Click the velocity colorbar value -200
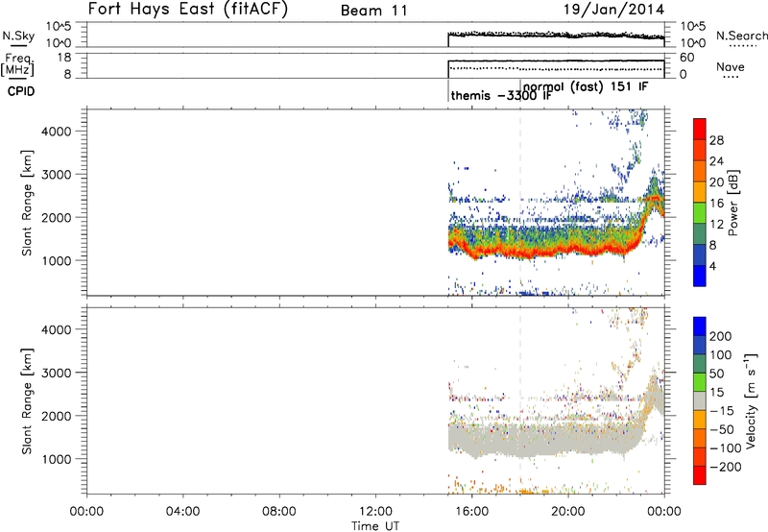768x532 pixels. click(726, 467)
